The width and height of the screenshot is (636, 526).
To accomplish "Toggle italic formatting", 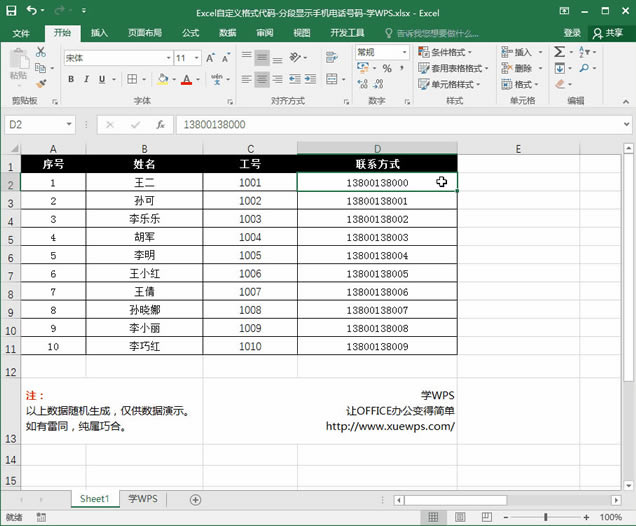I will [x=87, y=78].
